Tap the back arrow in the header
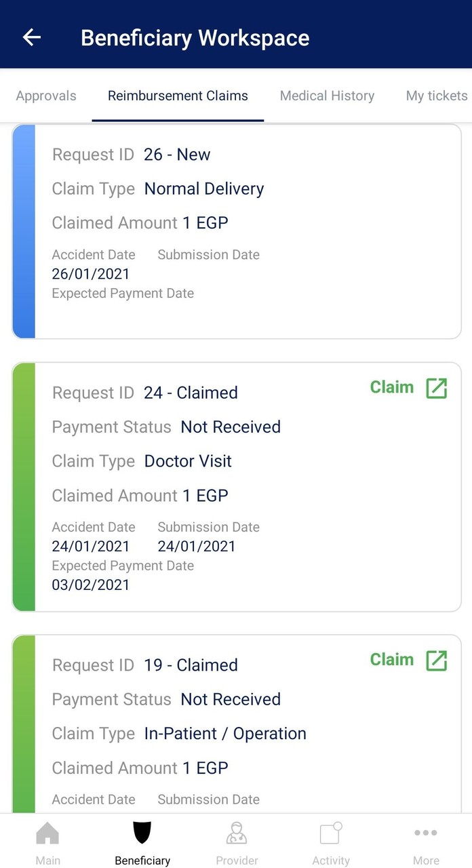 coord(31,37)
